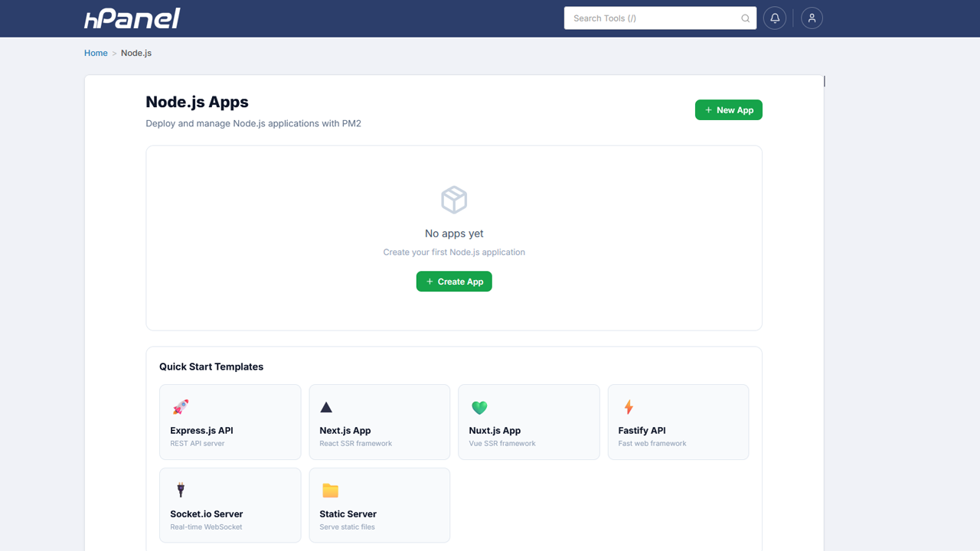Screen dimensions: 980x551
Task: Focus the Search Tools input field
Action: click(660, 18)
